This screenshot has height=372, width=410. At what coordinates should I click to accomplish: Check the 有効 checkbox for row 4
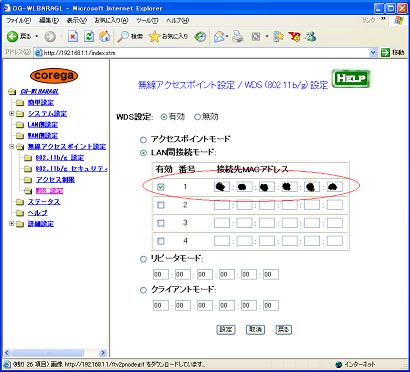click(x=161, y=241)
